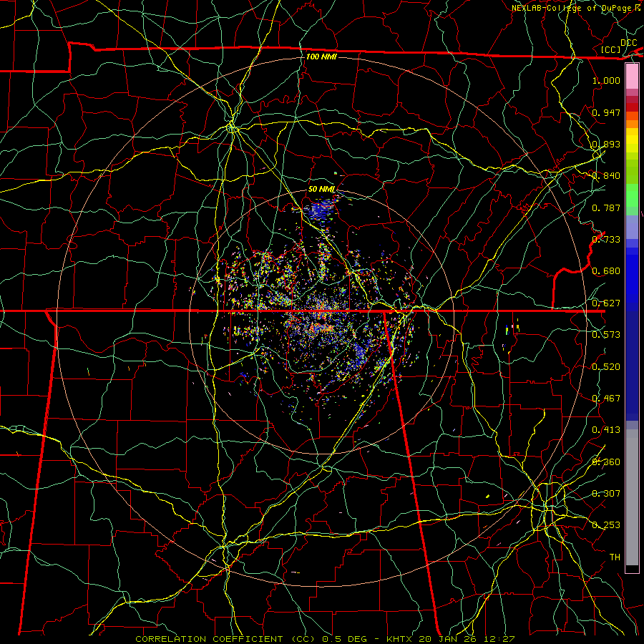Click the KHTX station identifier in caption
Screen dimensions: 644x644
[401, 639]
